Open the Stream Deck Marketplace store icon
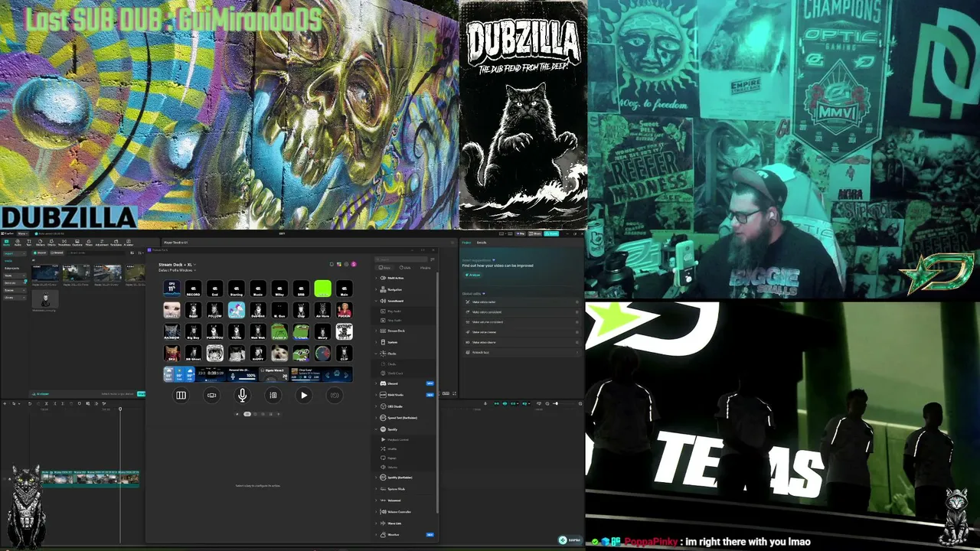The width and height of the screenshot is (980, 551). click(x=339, y=264)
